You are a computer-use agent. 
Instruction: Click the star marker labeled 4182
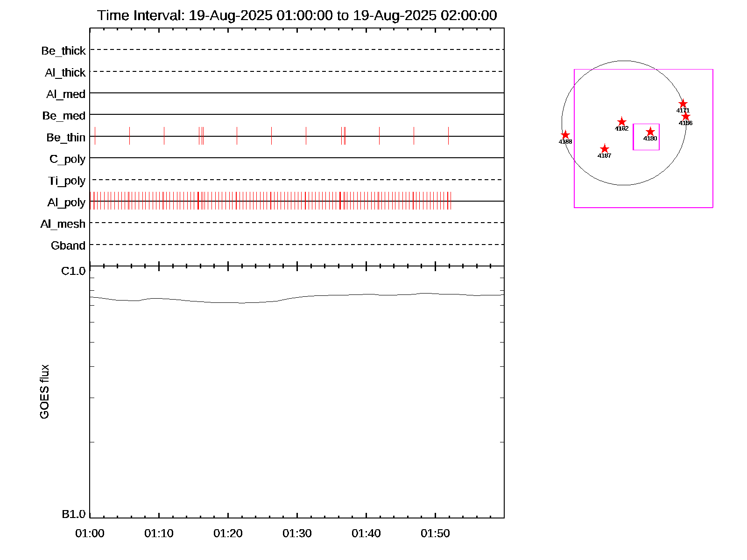pos(621,122)
